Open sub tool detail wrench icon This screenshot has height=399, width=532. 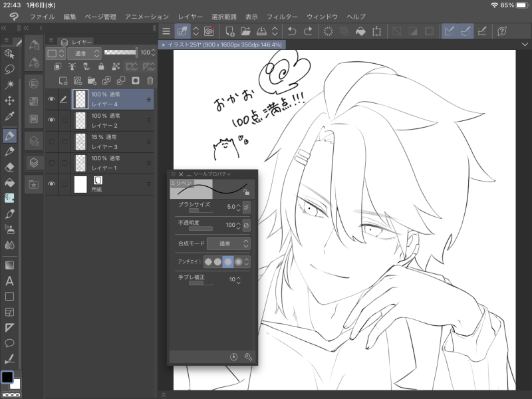coord(248,356)
